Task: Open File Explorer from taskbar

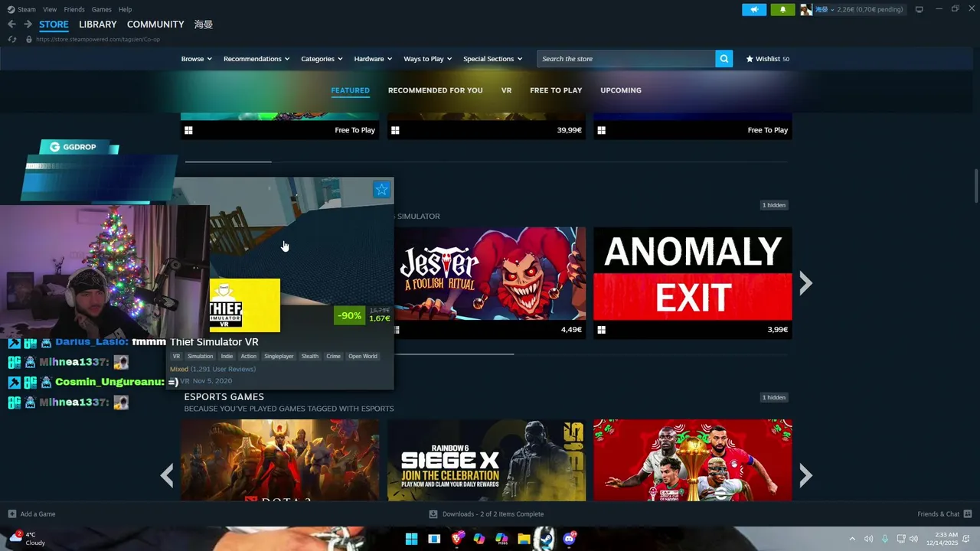Action: [524, 539]
